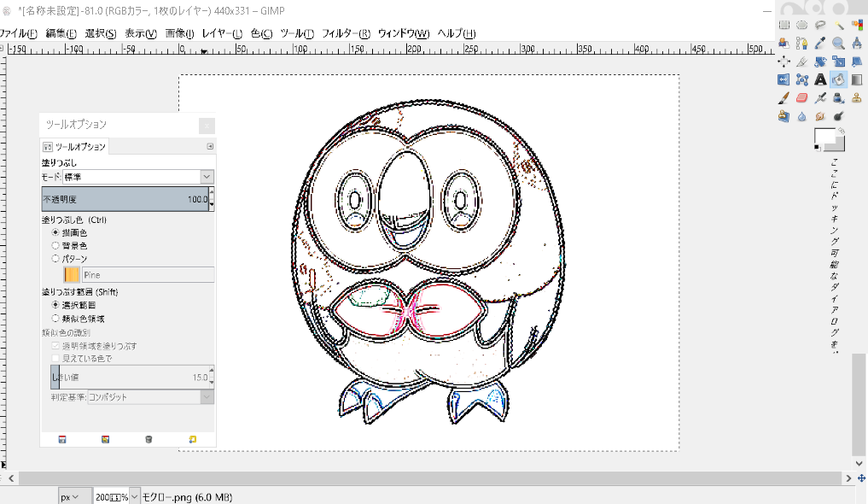
Task: Select the 背景色 fill radio button
Action: point(55,245)
